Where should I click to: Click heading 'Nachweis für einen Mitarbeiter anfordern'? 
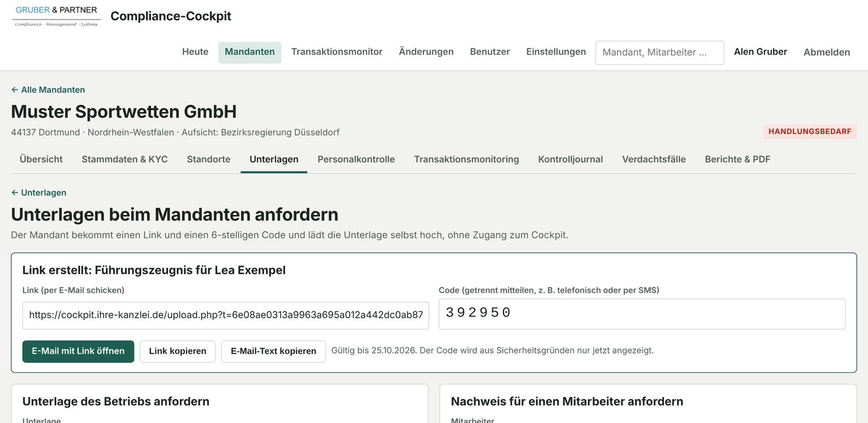click(x=567, y=401)
